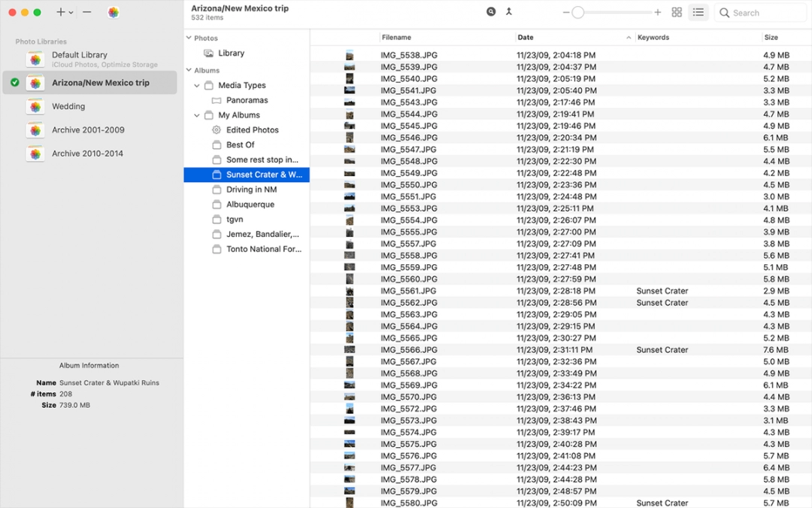Screen dimensions: 812x508
Task: Adjust the thumbnail size slider
Action: point(577,12)
